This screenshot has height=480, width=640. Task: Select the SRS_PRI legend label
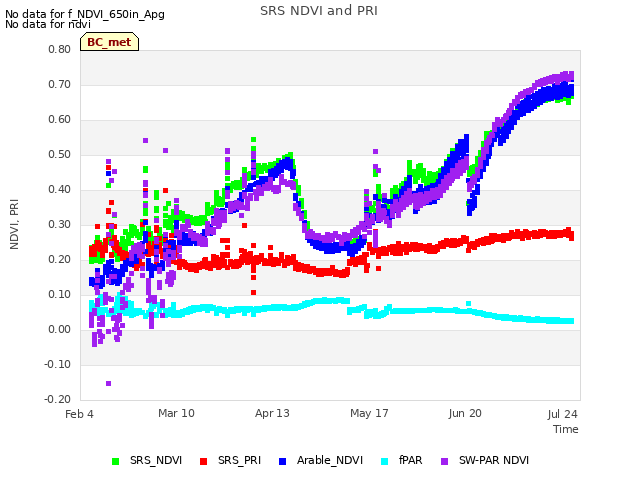click(239, 460)
